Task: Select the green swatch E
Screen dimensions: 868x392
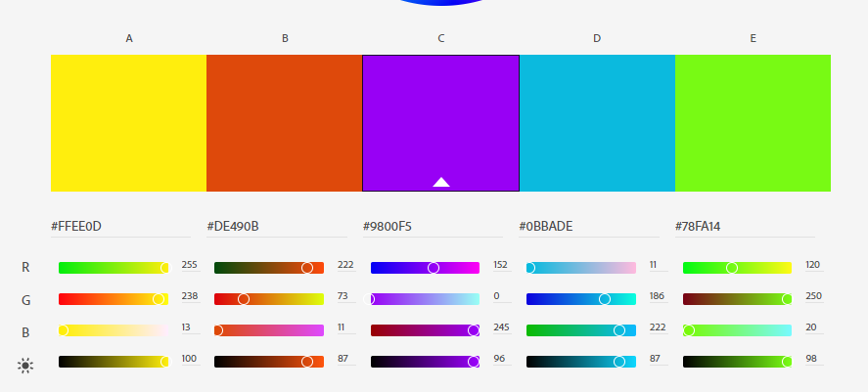Action: point(753,123)
